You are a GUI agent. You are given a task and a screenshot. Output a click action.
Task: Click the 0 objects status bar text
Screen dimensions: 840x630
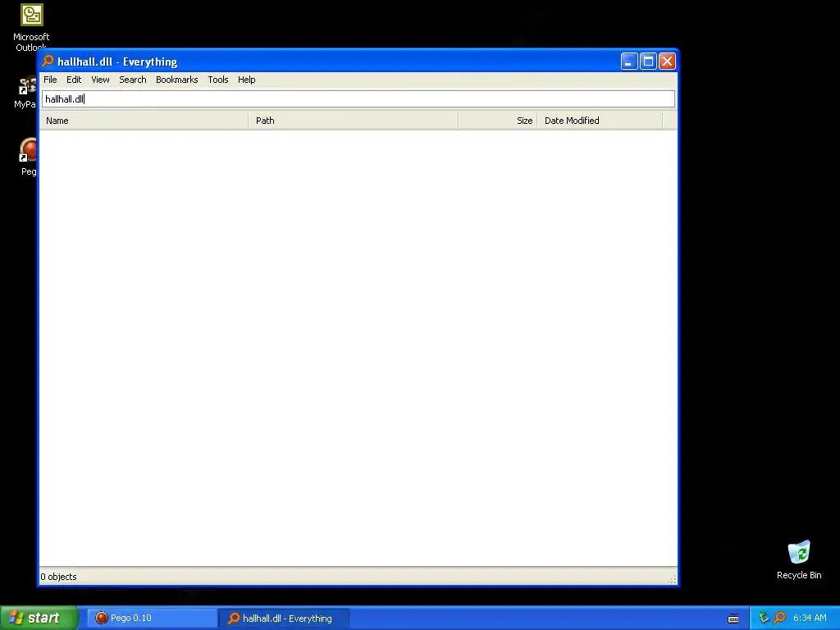point(58,577)
